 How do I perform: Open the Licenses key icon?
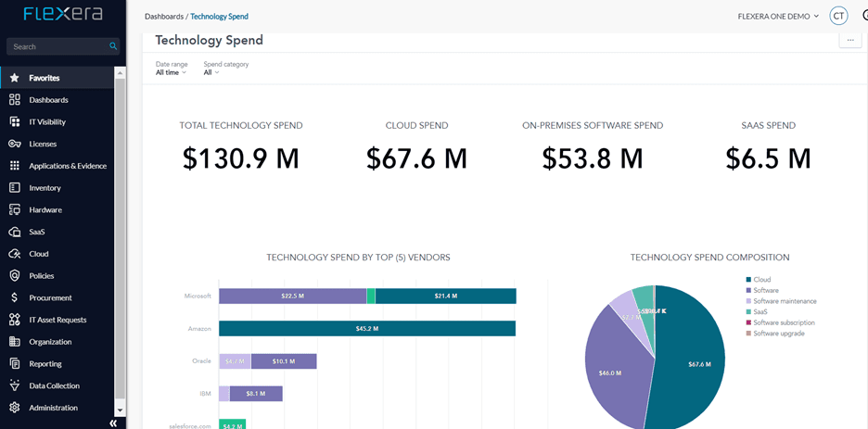[15, 144]
